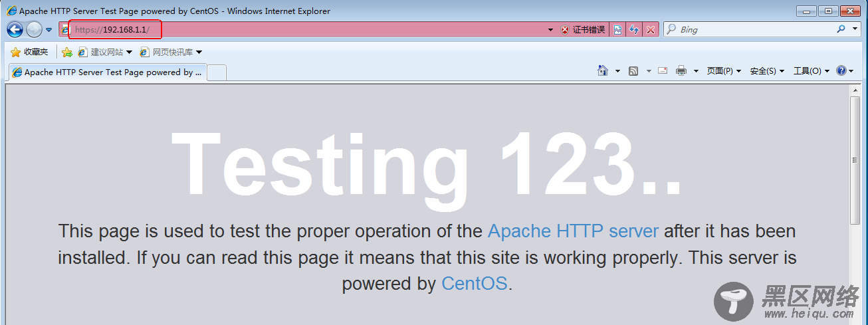Viewport: 868px width, 325px height.
Task: Open the search provider dropdown arrow
Action: pos(856,30)
